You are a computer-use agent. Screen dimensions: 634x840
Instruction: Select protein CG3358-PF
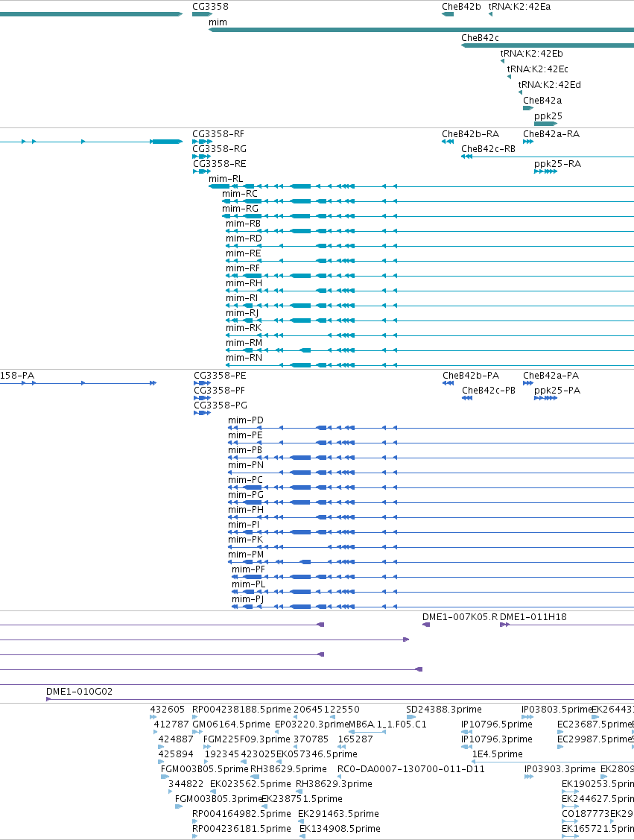pos(219,391)
